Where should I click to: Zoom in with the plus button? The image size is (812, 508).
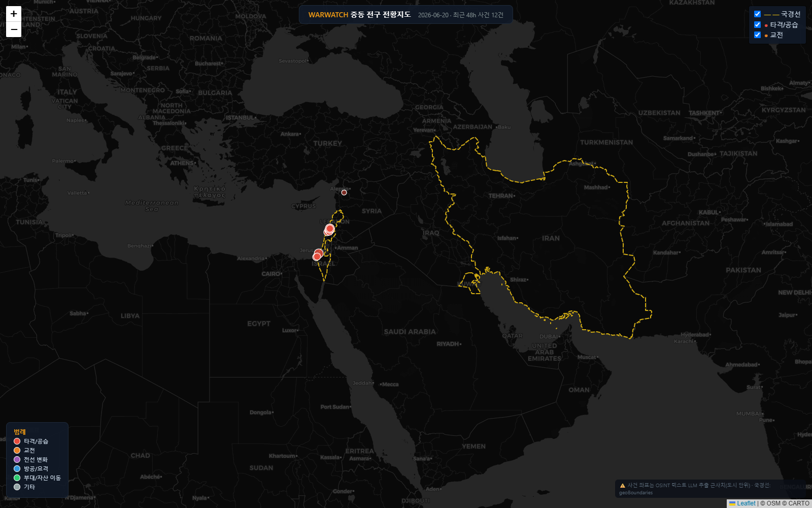click(14, 14)
